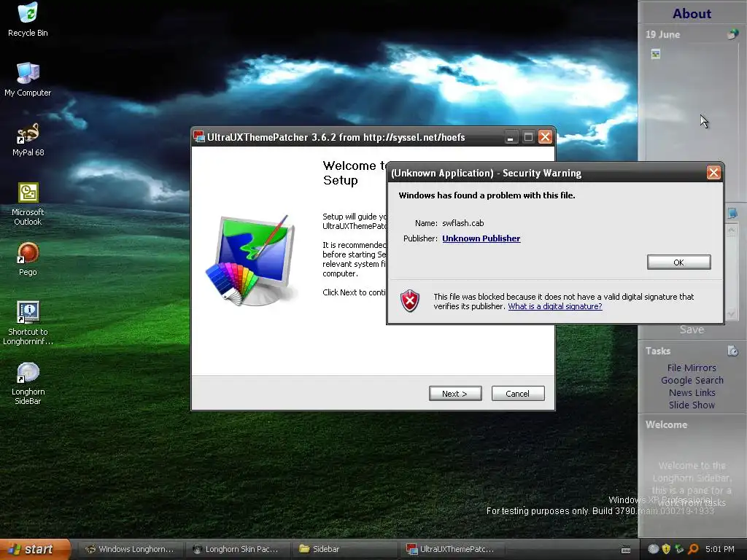Open the Start menu
This screenshot has height=560, width=747.
(34, 549)
